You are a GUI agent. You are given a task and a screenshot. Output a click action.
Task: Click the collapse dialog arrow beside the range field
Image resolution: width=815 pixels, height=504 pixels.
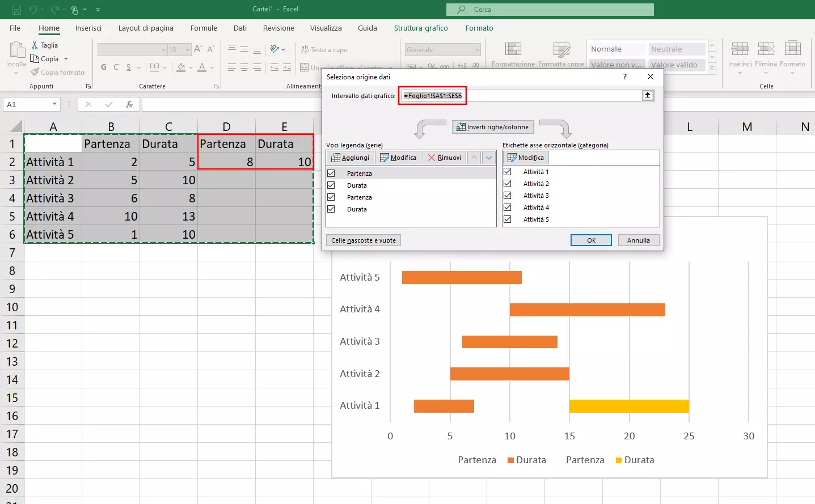tap(648, 95)
